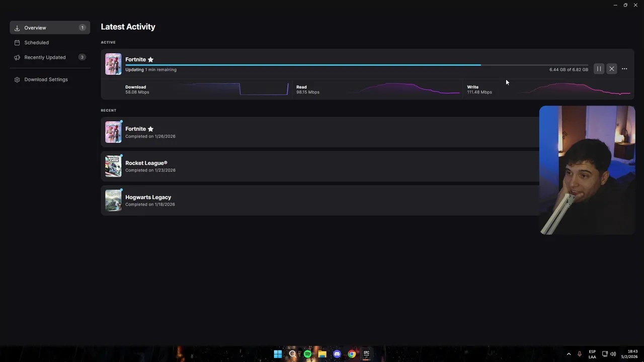Viewport: 644px width, 362px height.
Task: Click the star icon on recent Fortnite
Action: (150, 129)
